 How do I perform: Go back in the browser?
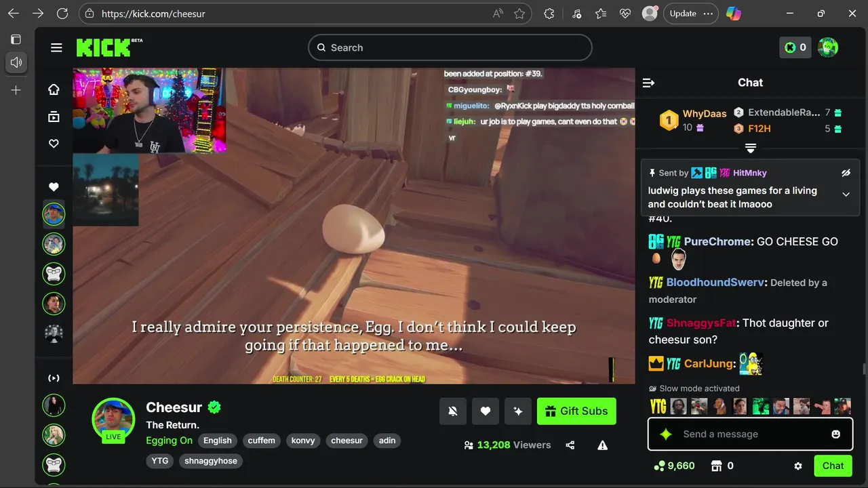pos(14,14)
